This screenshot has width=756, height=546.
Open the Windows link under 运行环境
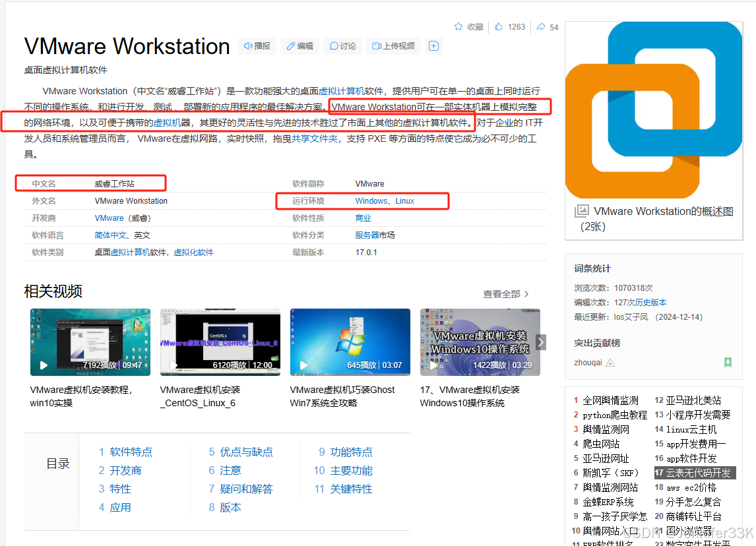pyautogui.click(x=371, y=201)
